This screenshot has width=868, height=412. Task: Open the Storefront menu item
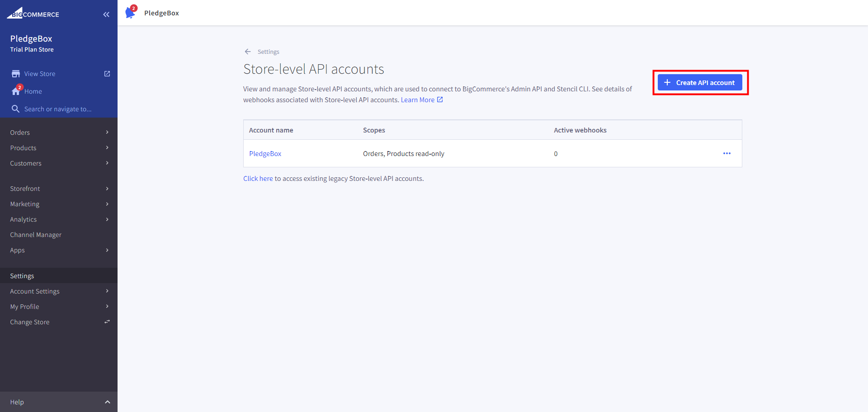[x=25, y=189]
